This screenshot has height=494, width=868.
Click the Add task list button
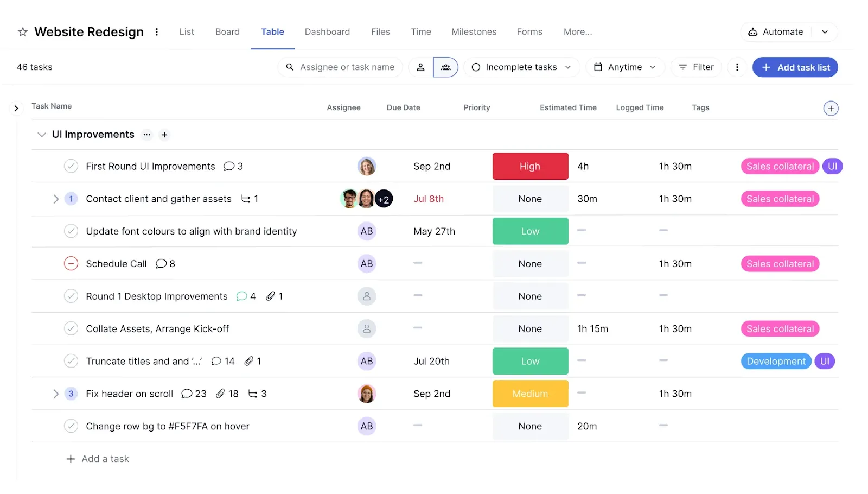[x=795, y=67]
